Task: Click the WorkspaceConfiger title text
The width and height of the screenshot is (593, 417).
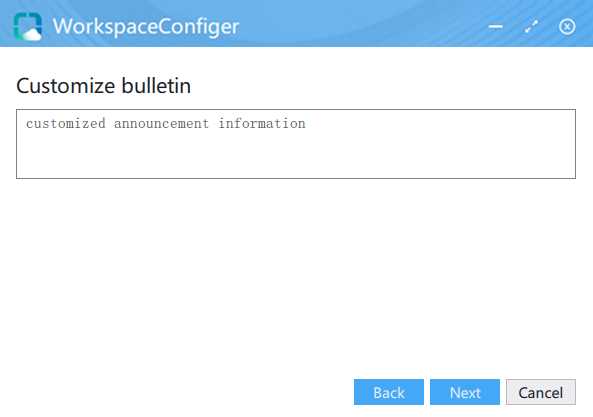Action: pyautogui.click(x=146, y=26)
